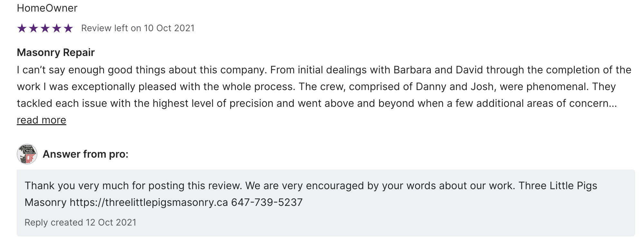Image resolution: width=644 pixels, height=249 pixels.
Task: Click the ellipsis ending the truncated review
Action: [x=613, y=104]
